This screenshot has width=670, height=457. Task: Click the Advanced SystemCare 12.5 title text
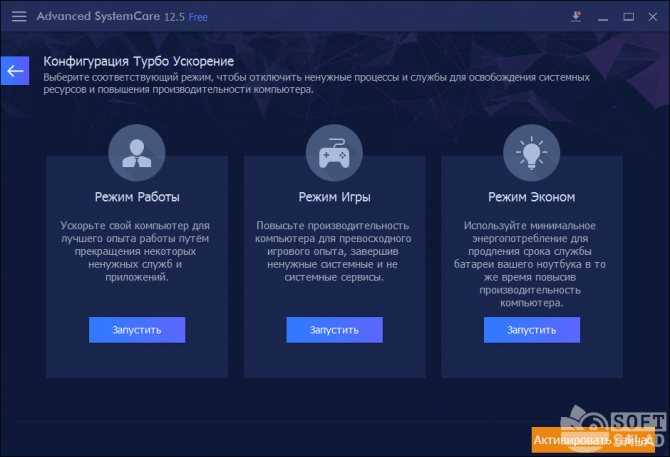(111, 17)
